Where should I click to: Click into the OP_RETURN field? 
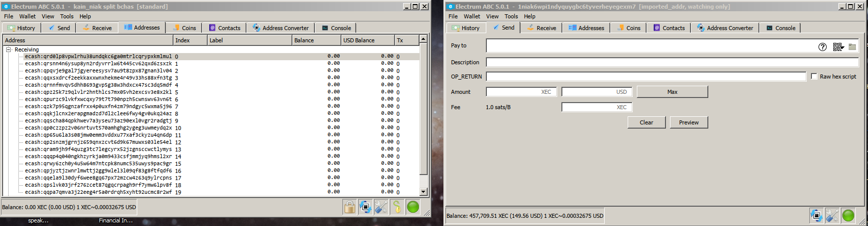(646, 77)
